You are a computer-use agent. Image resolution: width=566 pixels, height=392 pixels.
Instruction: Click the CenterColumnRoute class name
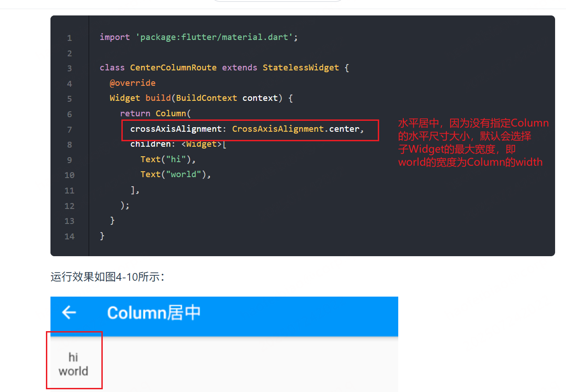tap(173, 68)
